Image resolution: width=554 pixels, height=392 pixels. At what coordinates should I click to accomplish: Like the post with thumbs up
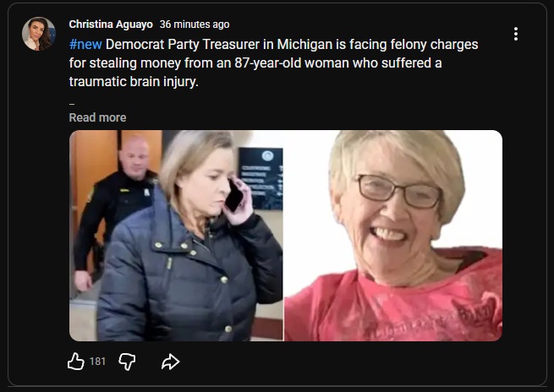coord(76,362)
